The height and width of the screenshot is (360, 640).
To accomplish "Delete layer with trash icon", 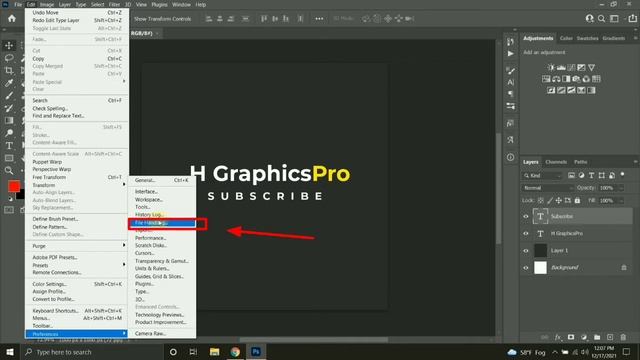I will pyautogui.click(x=623, y=337).
